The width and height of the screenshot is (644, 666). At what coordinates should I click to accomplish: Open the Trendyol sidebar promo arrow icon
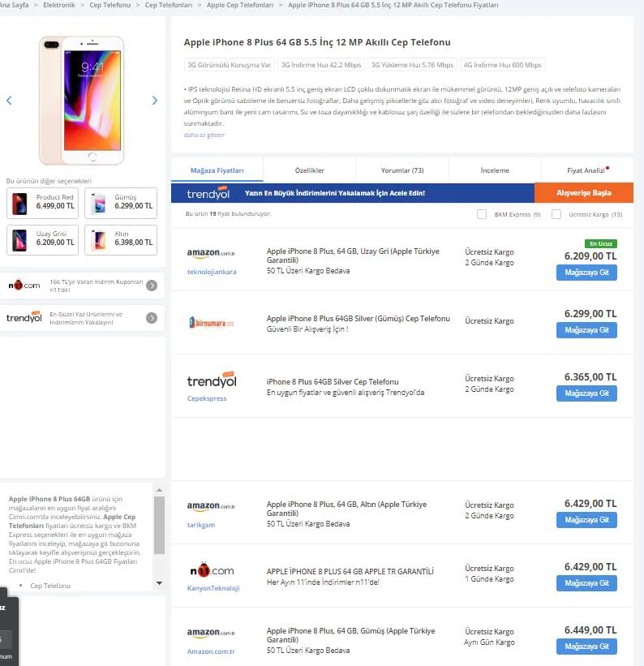[152, 318]
